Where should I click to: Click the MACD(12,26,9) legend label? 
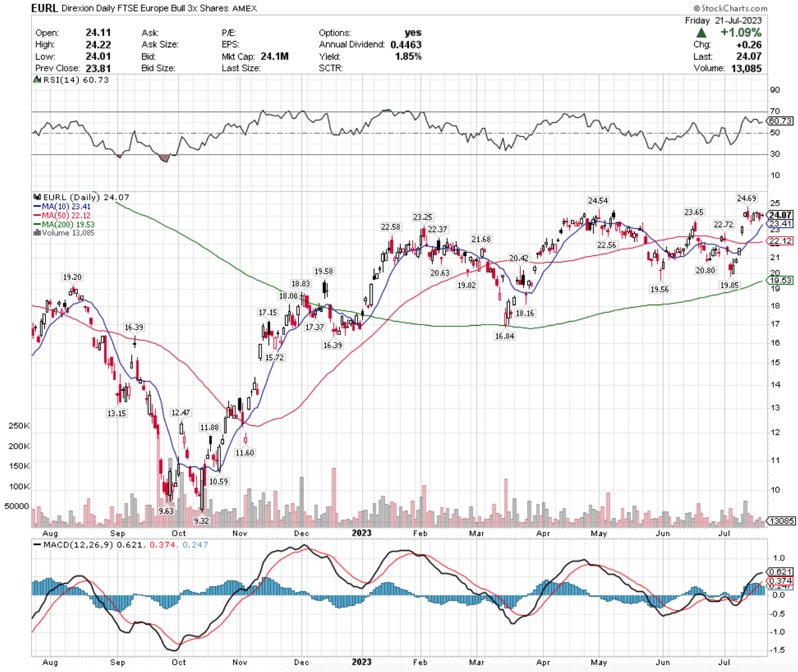click(x=79, y=545)
